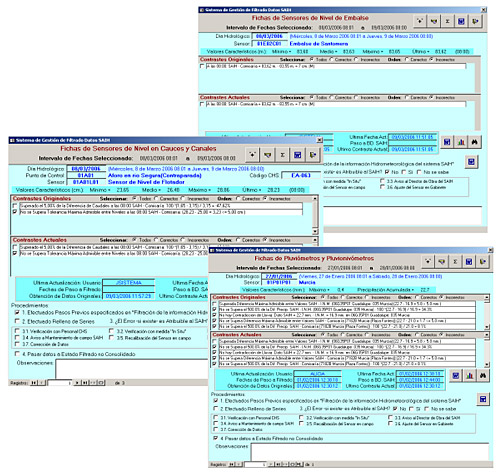Click the filter funnel icon in Cauces y Canales toolbar
Screen dimensions: 500x473
click(267, 155)
